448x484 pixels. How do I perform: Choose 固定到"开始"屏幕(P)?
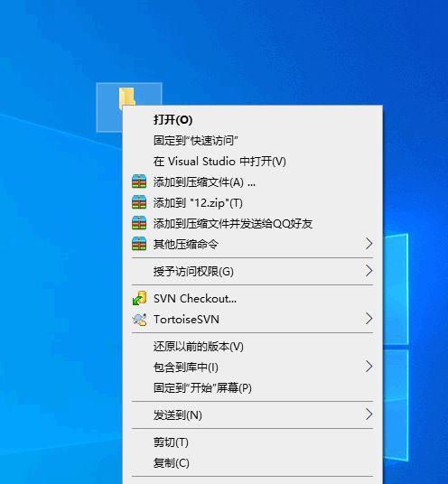tap(252, 387)
